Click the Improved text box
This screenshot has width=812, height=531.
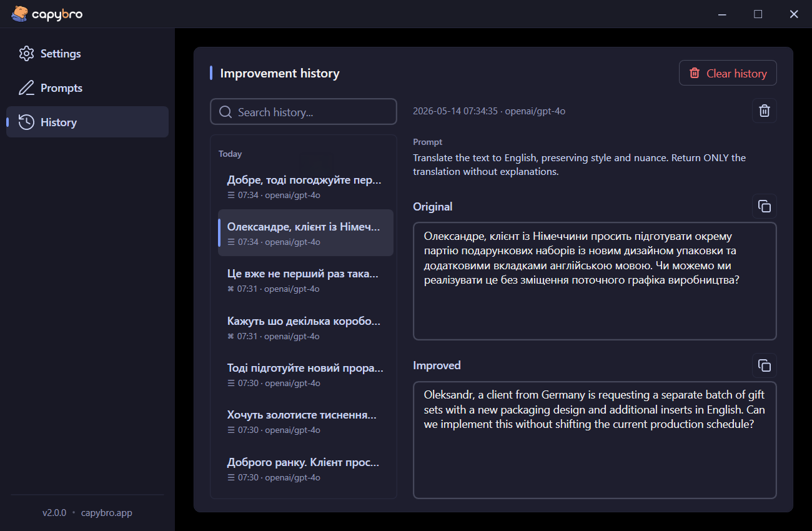(x=595, y=440)
